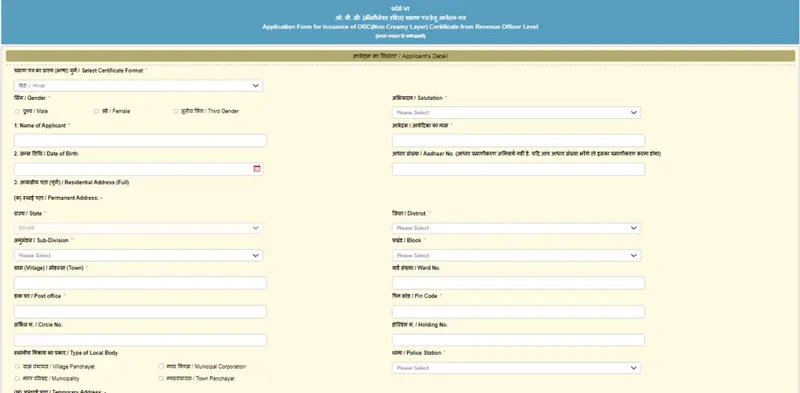Click the Type of Local Body label
This screenshot has height=393, width=800.
pyautogui.click(x=66, y=353)
